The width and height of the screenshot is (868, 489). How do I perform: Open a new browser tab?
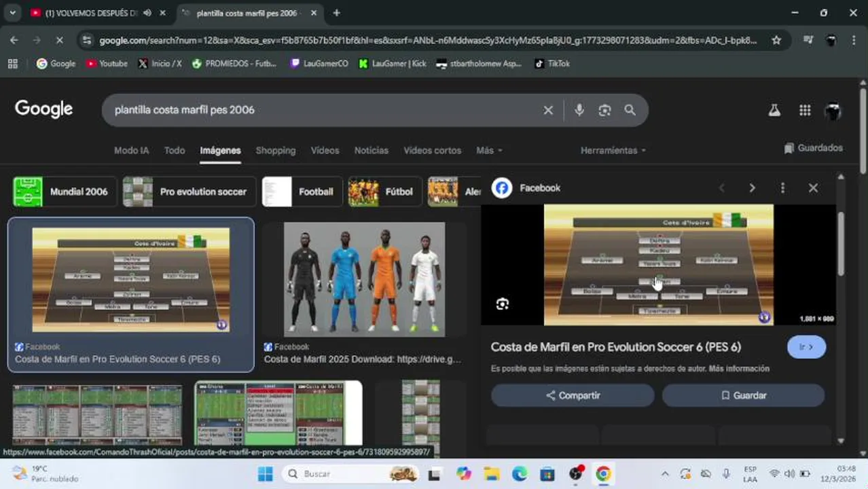click(336, 13)
